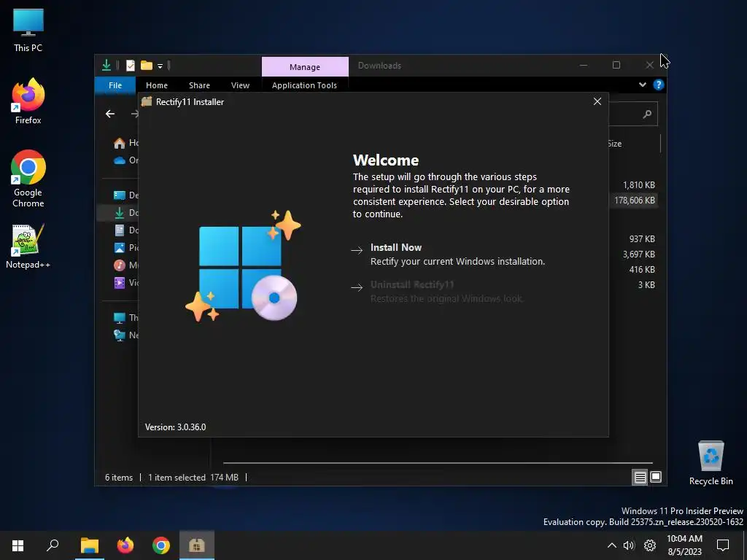This screenshot has width=747, height=560.
Task: Maximize the File Explorer window
Action: [616, 65]
